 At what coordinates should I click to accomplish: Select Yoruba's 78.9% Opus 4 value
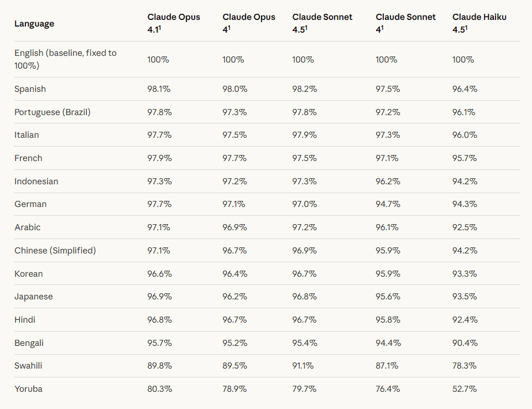pos(234,389)
